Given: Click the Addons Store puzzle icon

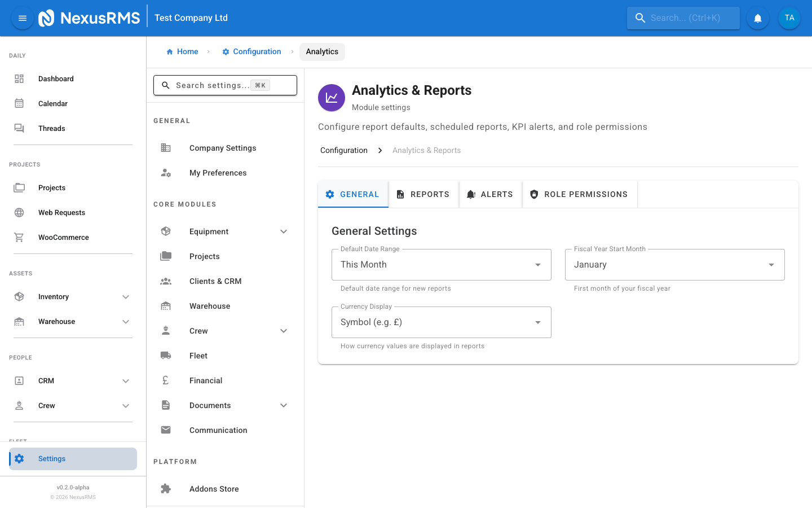Looking at the screenshot, I should [165, 488].
